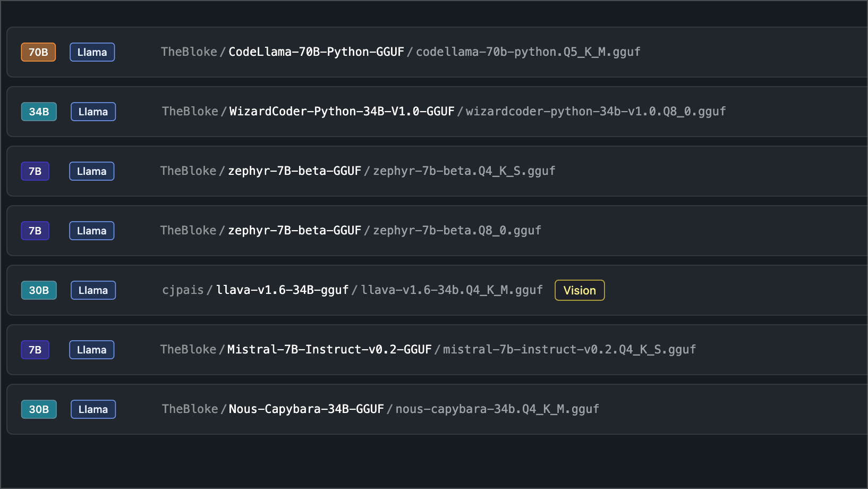Screen dimensions: 868x489
Task: Click the cjpais publisher name
Action: tap(183, 290)
